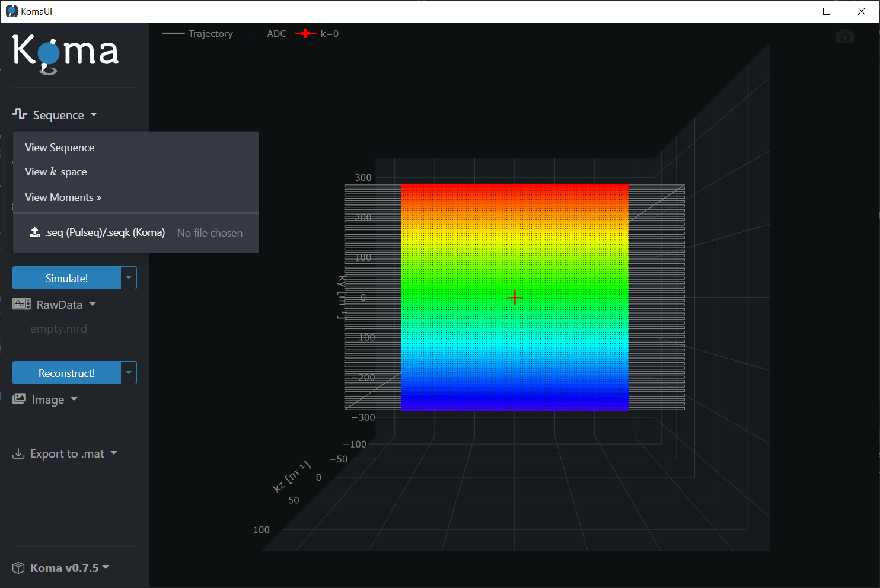Click the red k=0 cross in plot
This screenshot has width=880, height=588.
click(x=515, y=297)
